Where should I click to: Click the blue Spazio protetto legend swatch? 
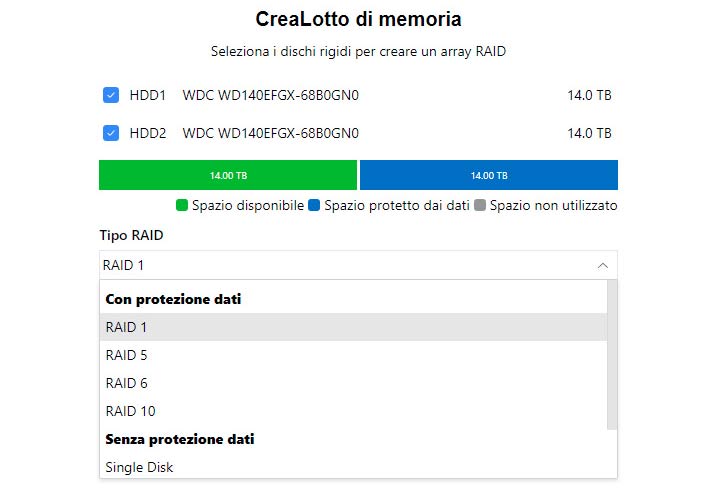click(x=314, y=206)
